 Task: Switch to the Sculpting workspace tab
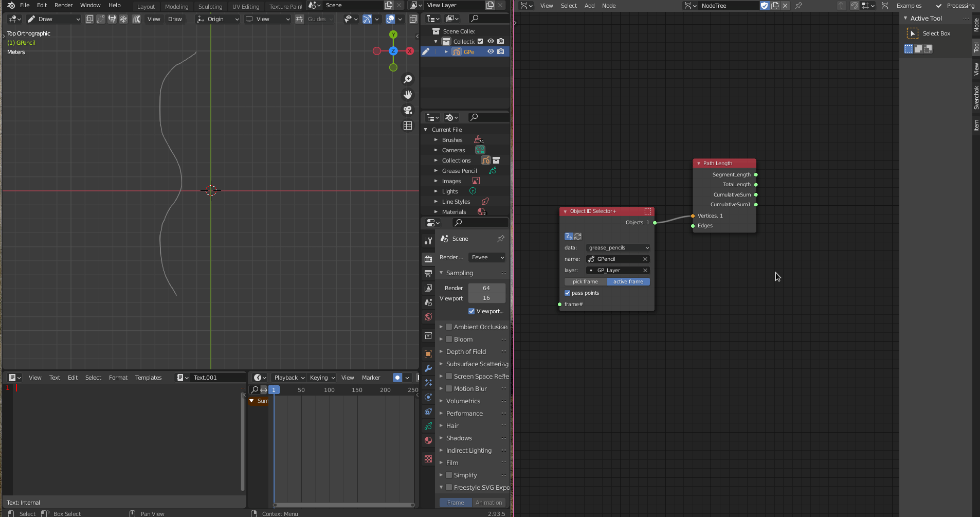[x=210, y=6]
